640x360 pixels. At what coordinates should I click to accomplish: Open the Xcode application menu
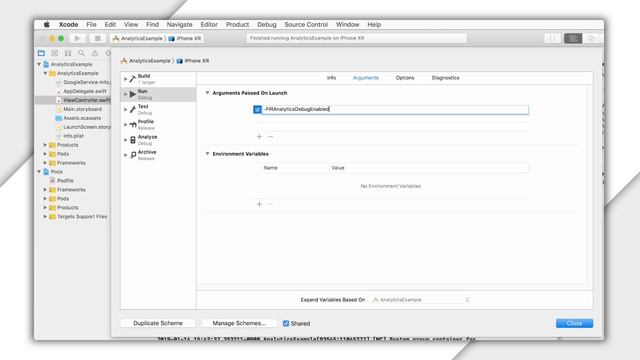[68, 24]
